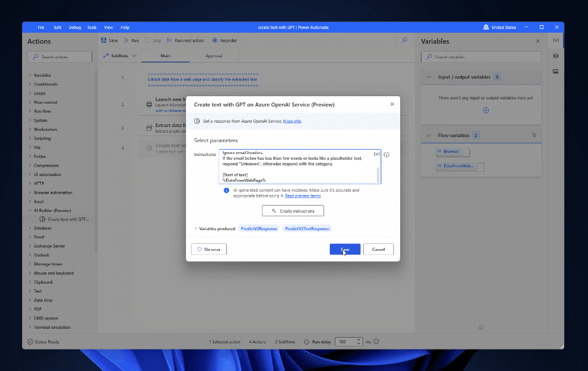Click Run next action
The image size is (588, 371).
(x=185, y=40)
